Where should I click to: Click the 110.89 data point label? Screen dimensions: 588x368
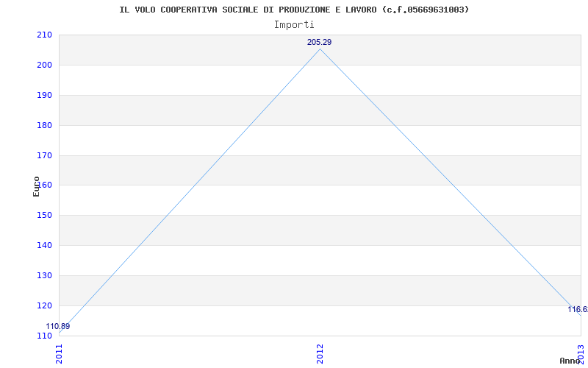coord(58,326)
